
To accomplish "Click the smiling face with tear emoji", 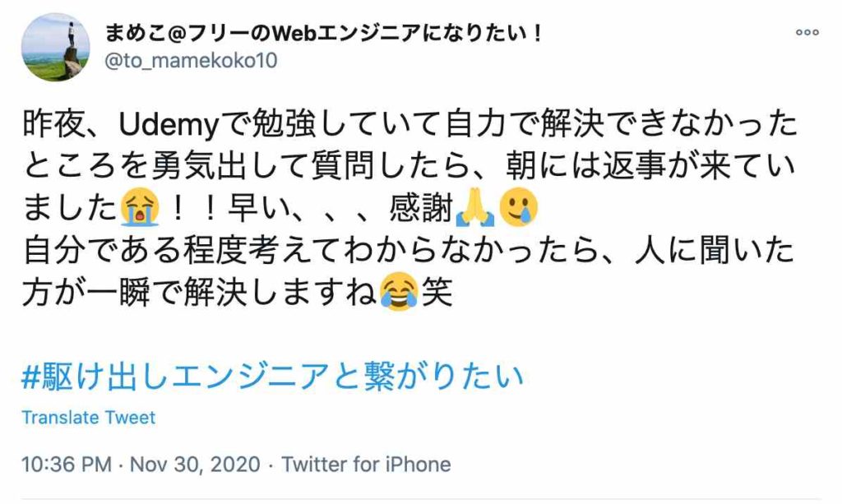I will 518,207.
